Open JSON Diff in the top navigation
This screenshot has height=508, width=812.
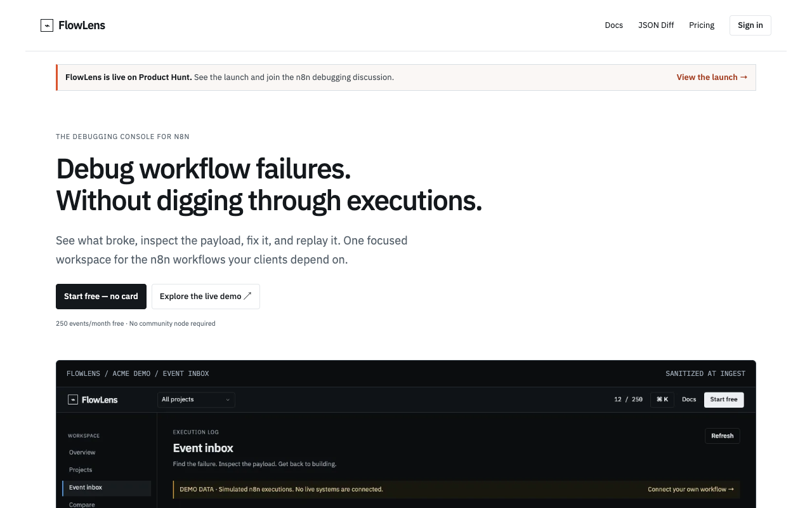(x=656, y=25)
